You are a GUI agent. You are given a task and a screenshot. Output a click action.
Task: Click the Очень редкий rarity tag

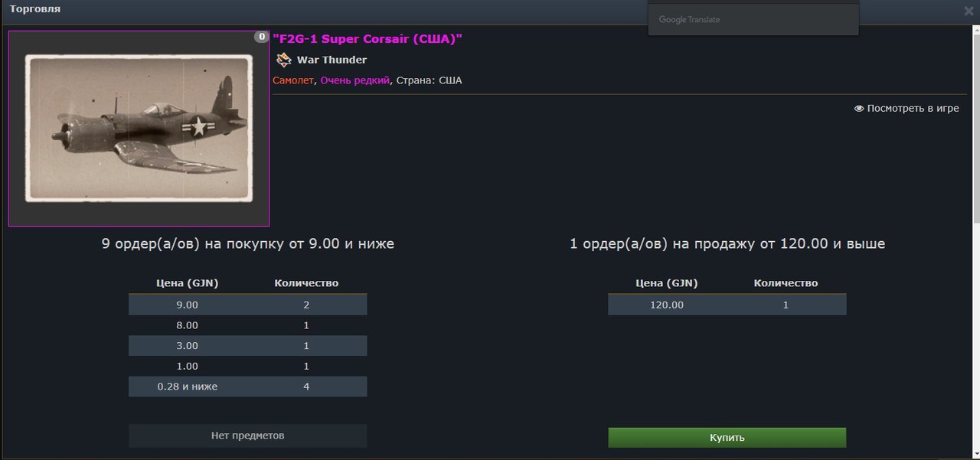[354, 80]
